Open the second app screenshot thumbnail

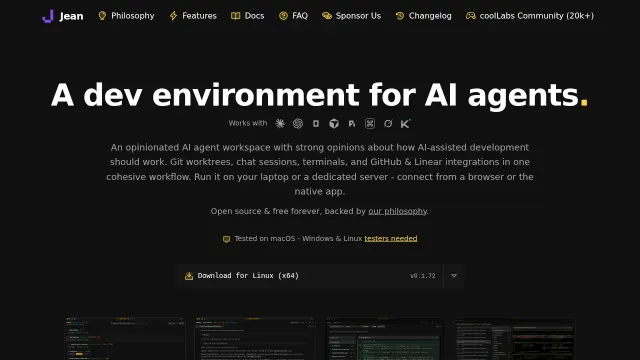[x=255, y=338]
